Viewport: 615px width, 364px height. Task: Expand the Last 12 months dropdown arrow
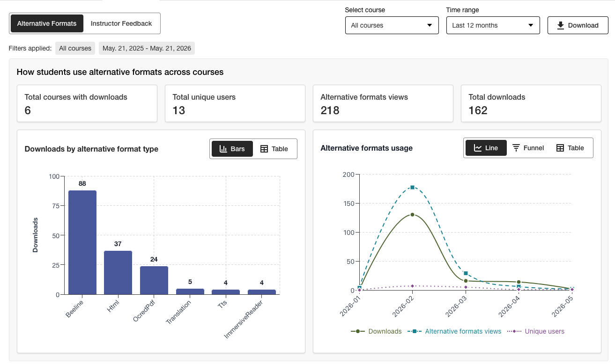(531, 25)
